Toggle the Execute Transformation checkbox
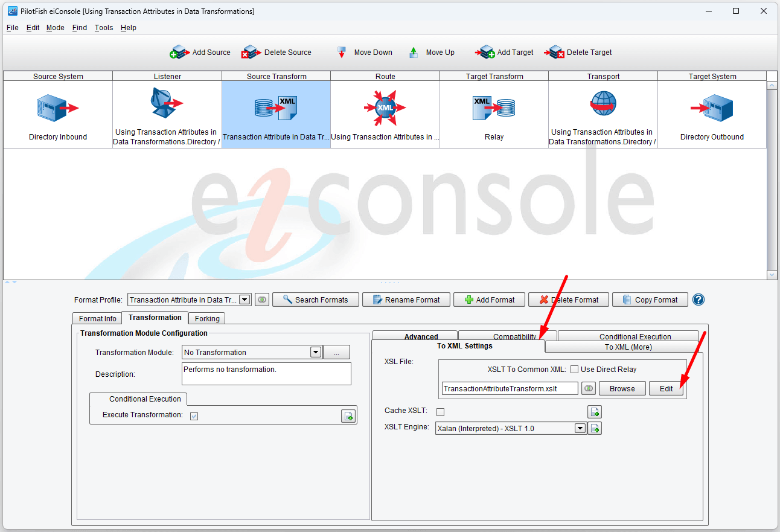Screen dimensions: 780x532 (194, 415)
